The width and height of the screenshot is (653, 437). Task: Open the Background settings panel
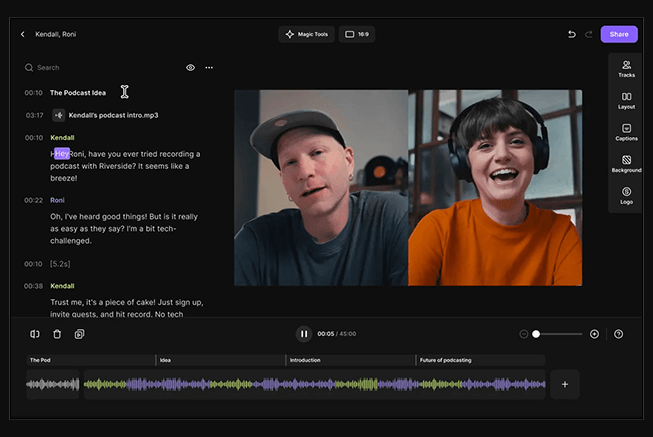626,163
